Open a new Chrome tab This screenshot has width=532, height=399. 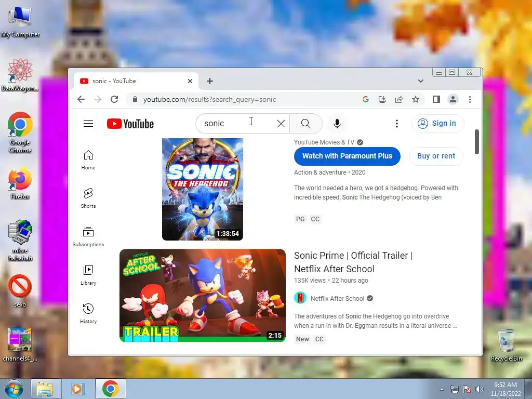click(x=210, y=81)
